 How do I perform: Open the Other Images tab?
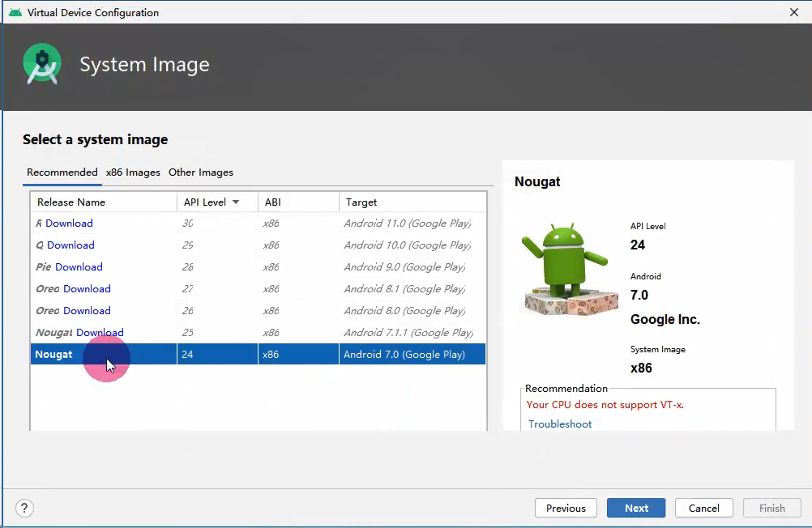tap(201, 172)
